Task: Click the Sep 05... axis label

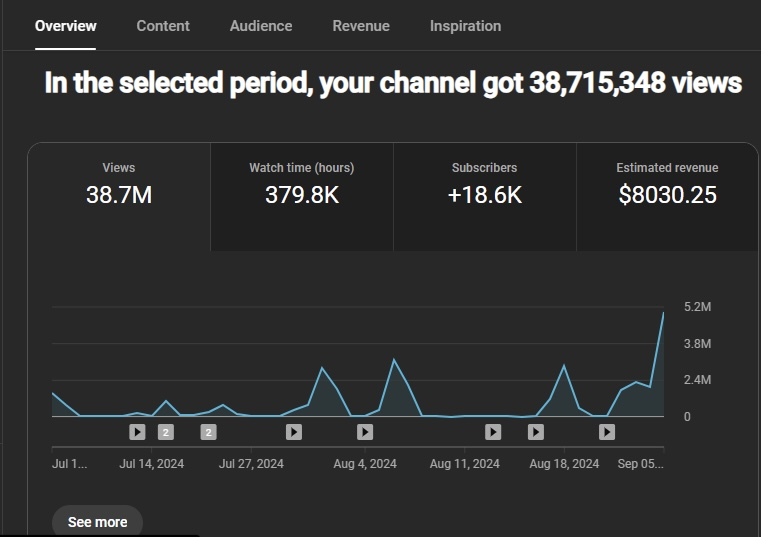Action: click(x=640, y=464)
